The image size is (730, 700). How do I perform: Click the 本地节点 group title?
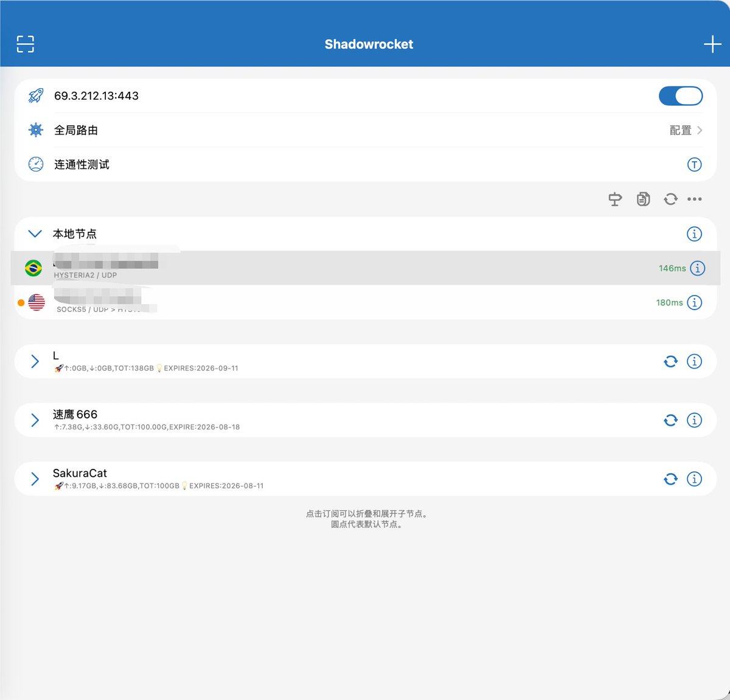pyautogui.click(x=75, y=234)
